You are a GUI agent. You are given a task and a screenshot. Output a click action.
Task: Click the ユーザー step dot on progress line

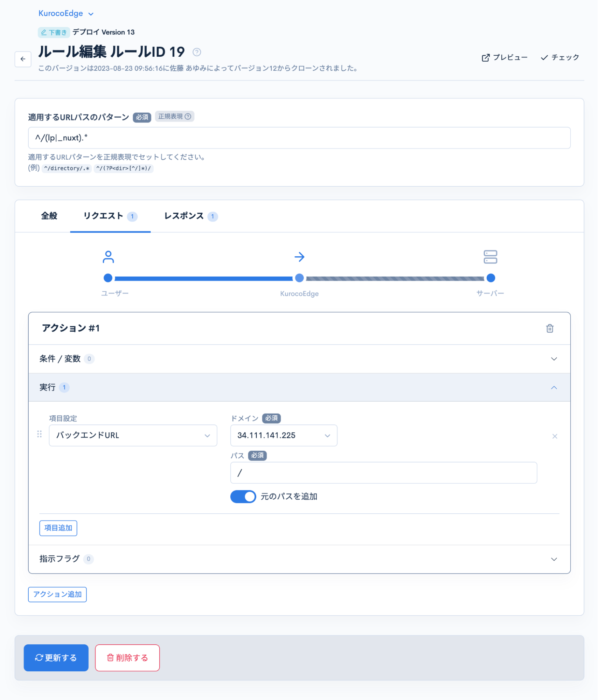pos(108,278)
